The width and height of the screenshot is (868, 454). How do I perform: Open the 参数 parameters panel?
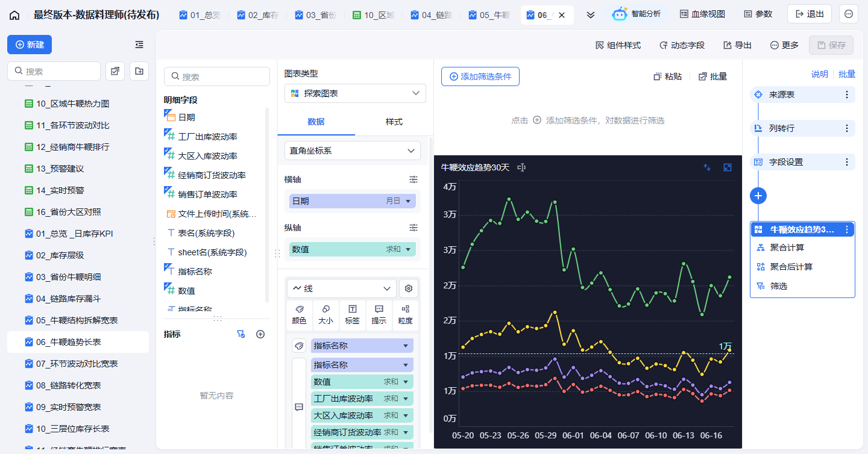point(758,14)
